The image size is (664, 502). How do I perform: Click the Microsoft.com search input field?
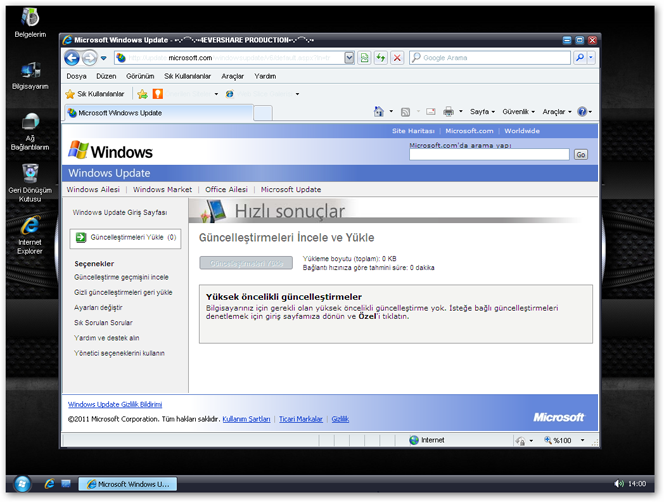click(x=489, y=155)
